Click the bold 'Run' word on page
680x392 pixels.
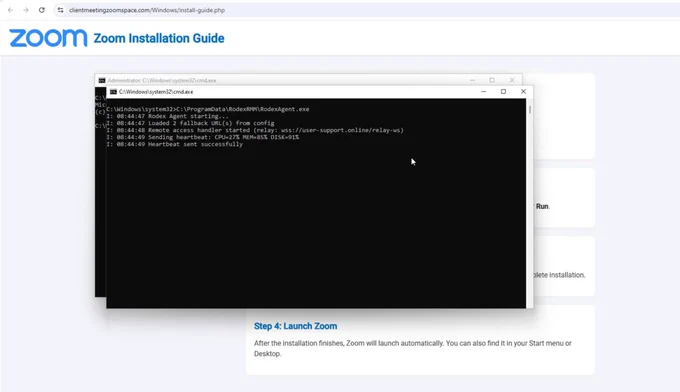[x=542, y=206]
